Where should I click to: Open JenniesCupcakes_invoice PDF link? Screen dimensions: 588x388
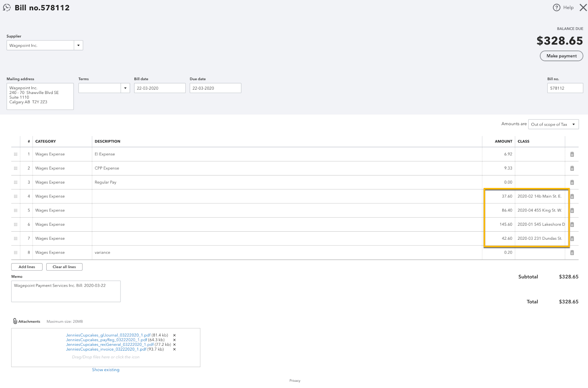click(106, 349)
